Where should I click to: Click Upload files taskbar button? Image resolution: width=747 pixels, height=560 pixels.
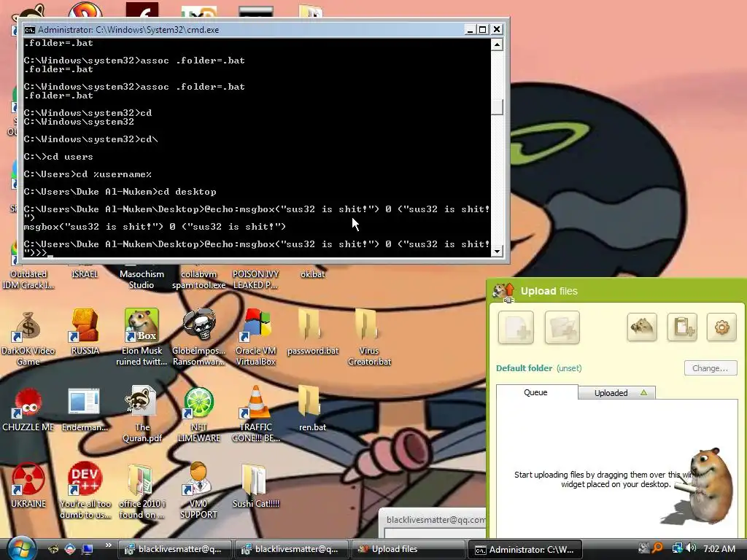408,549
